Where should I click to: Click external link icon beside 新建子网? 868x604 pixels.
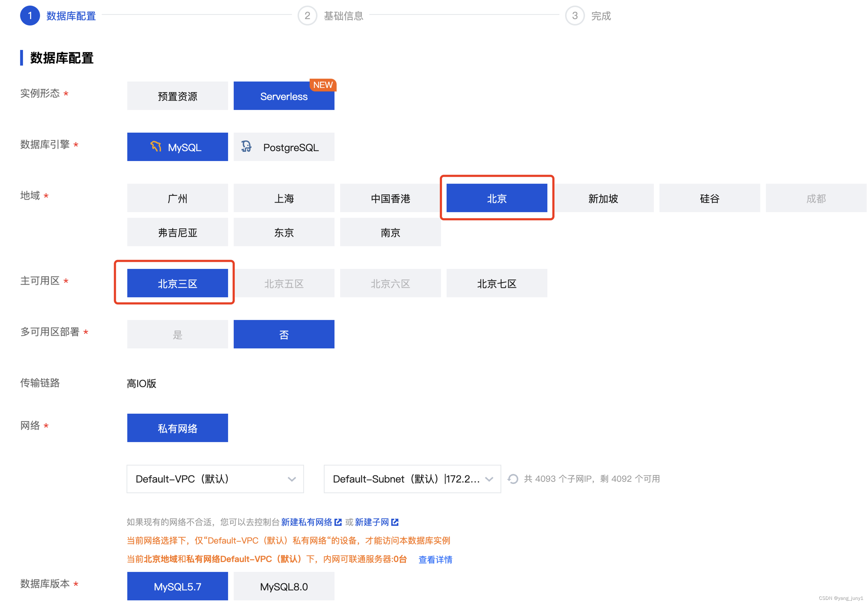point(395,522)
